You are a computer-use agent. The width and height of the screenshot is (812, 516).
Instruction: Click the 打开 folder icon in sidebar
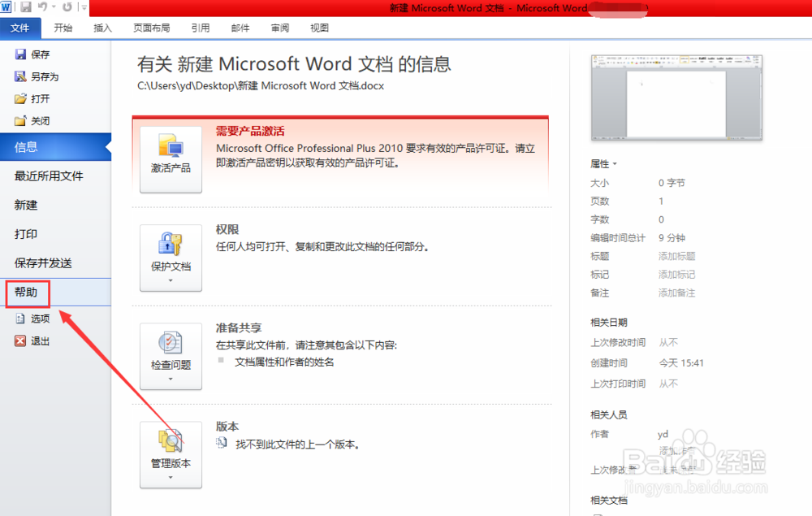21,99
